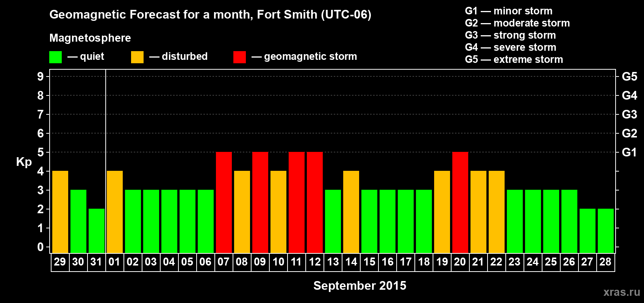Click the 'Kp' axis label

24,162
